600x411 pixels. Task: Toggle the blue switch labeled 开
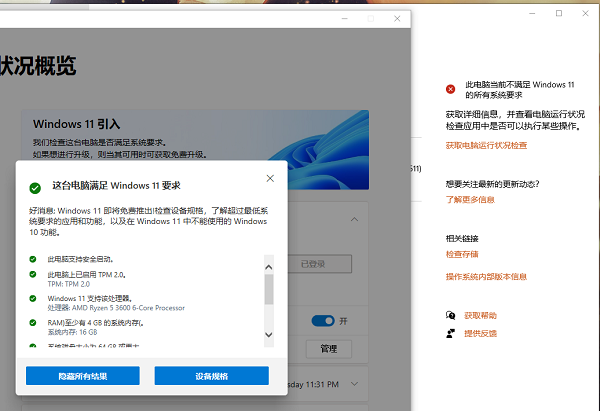click(x=322, y=321)
